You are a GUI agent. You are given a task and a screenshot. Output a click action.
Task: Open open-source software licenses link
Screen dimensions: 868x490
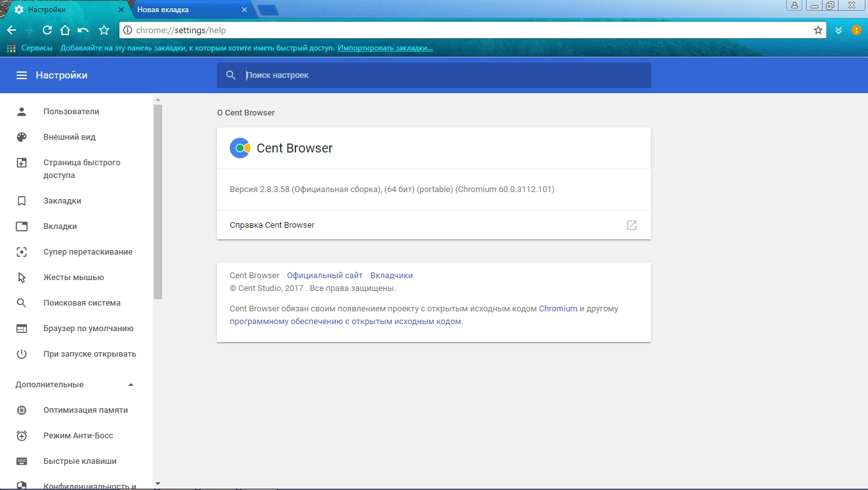345,322
